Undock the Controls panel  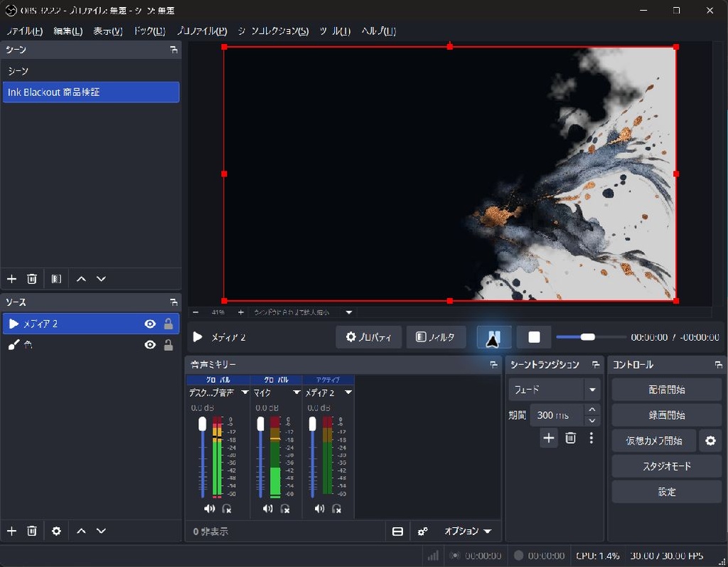point(718,365)
